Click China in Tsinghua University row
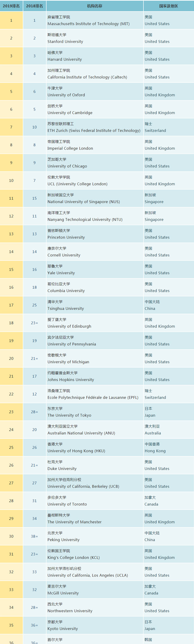Viewport: 194px width, 644px height. coord(150,309)
